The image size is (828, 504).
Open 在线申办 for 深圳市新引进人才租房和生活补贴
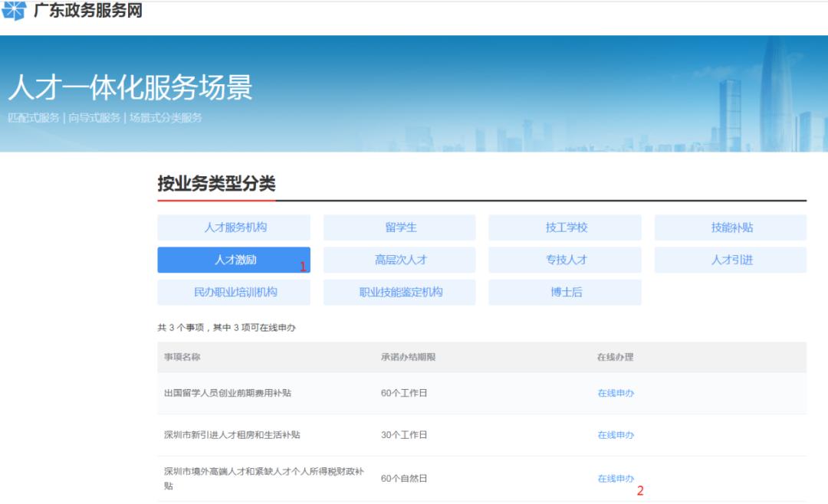tap(614, 434)
